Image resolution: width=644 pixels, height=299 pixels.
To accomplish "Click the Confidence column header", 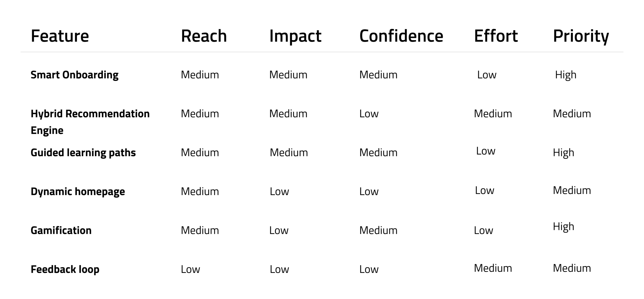I will coord(401,36).
